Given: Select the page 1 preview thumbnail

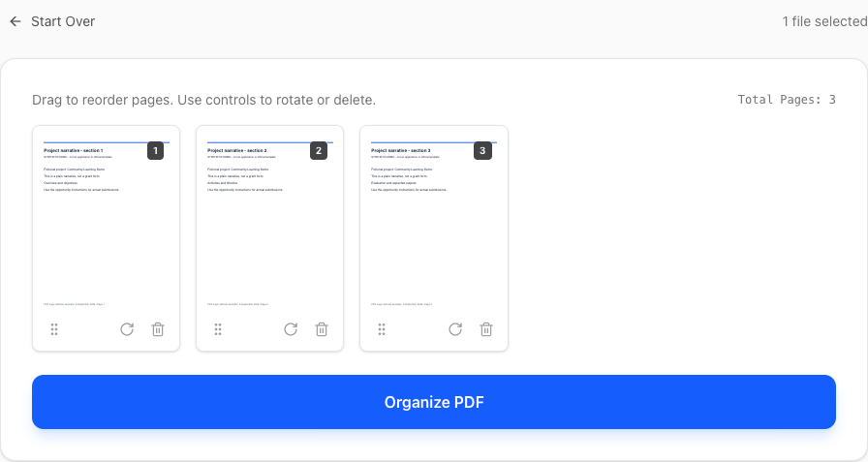Looking at the screenshot, I should 106,224.
